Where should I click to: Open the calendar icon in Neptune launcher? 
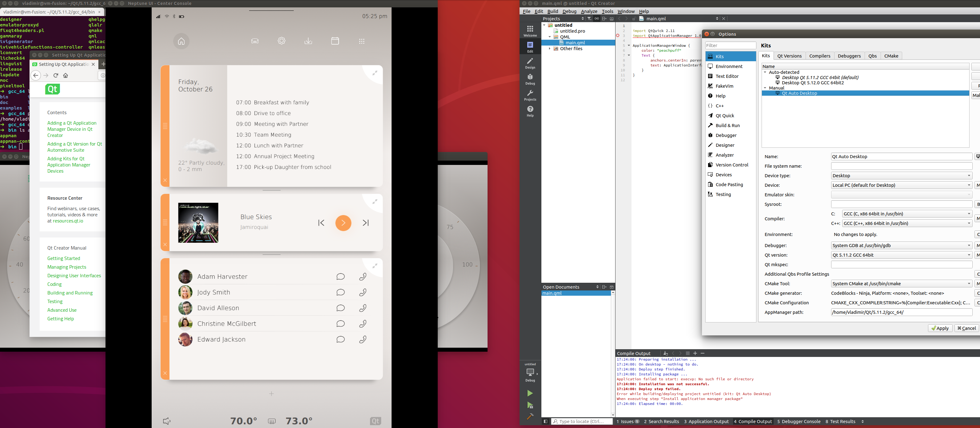[335, 41]
